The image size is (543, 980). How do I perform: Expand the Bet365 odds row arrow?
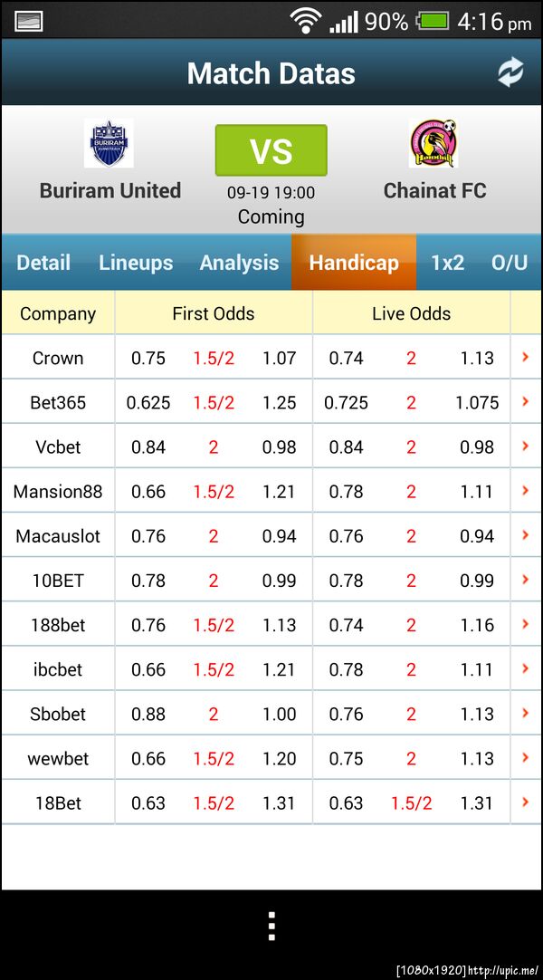tap(525, 402)
